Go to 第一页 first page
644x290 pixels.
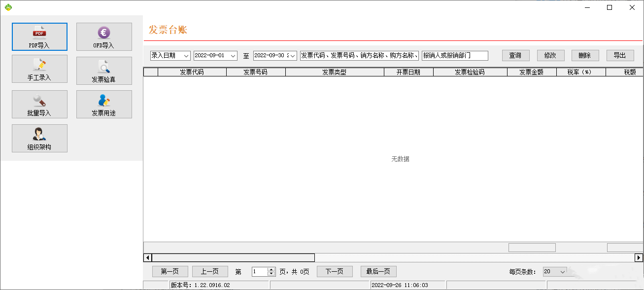pos(170,272)
